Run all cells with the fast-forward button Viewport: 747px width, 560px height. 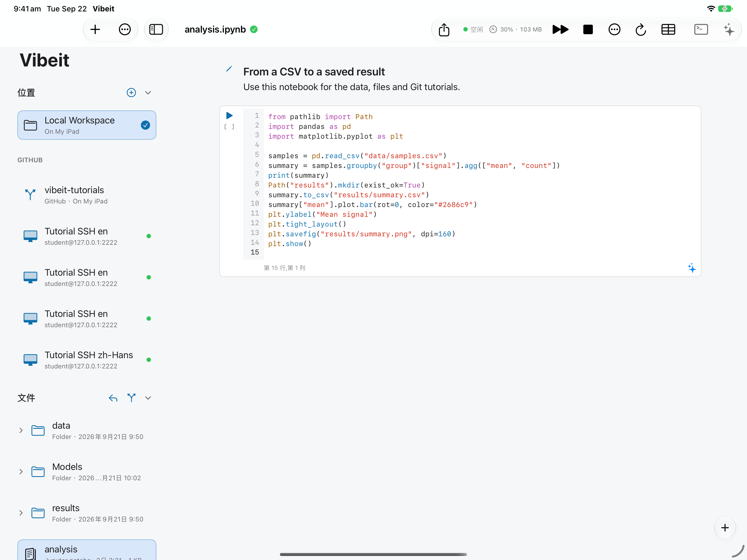[560, 29]
